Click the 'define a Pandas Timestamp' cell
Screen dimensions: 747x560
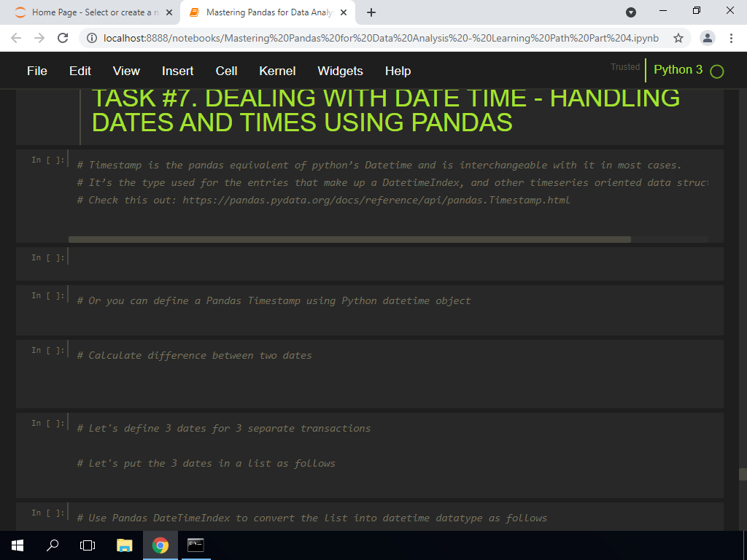[370, 310]
